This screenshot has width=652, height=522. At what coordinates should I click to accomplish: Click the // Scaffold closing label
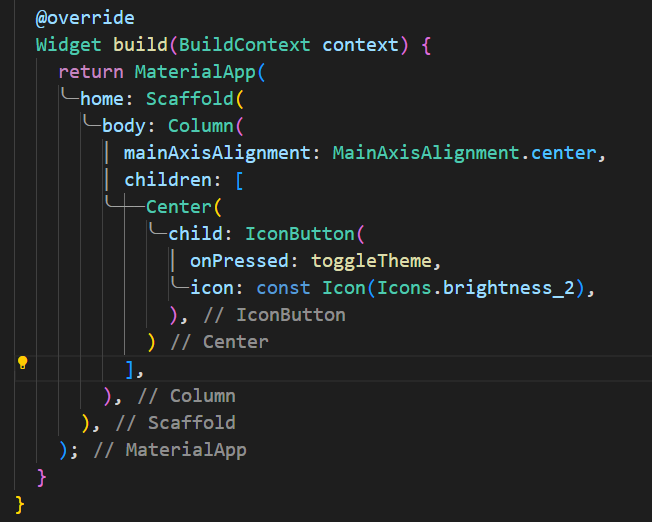pos(175,423)
